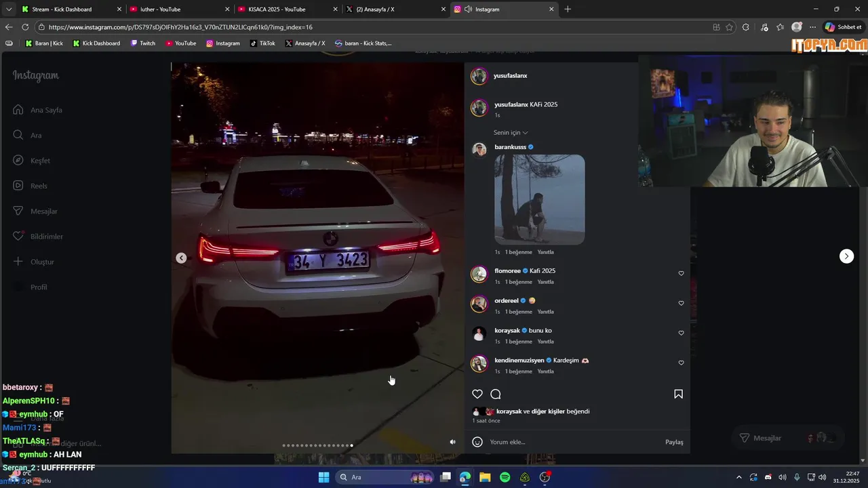
Task: Open browser settings three-dots menu
Action: (812, 27)
